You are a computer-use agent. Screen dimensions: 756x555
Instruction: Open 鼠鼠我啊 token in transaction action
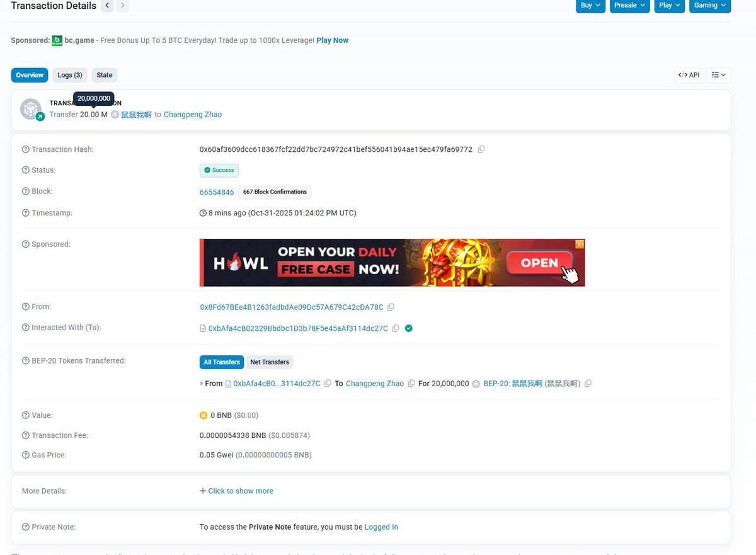136,115
